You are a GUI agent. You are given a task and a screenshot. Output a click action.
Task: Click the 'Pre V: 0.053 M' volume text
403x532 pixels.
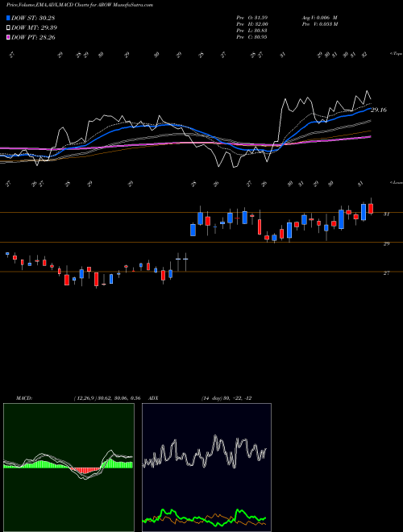click(321, 24)
